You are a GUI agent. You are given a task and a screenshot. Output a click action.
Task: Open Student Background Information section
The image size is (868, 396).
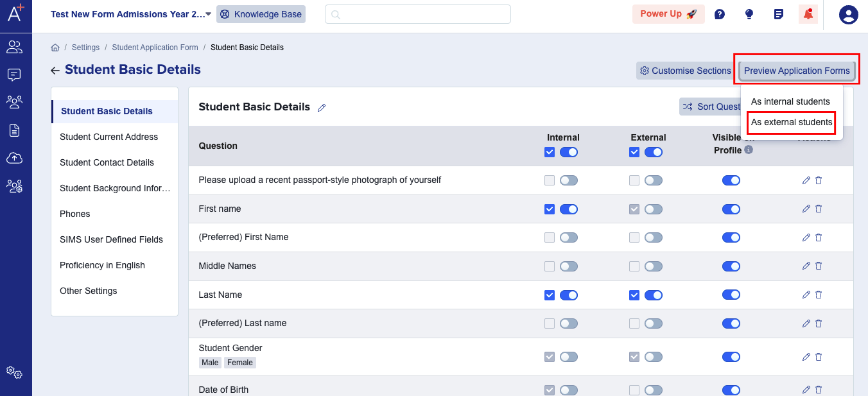(115, 188)
